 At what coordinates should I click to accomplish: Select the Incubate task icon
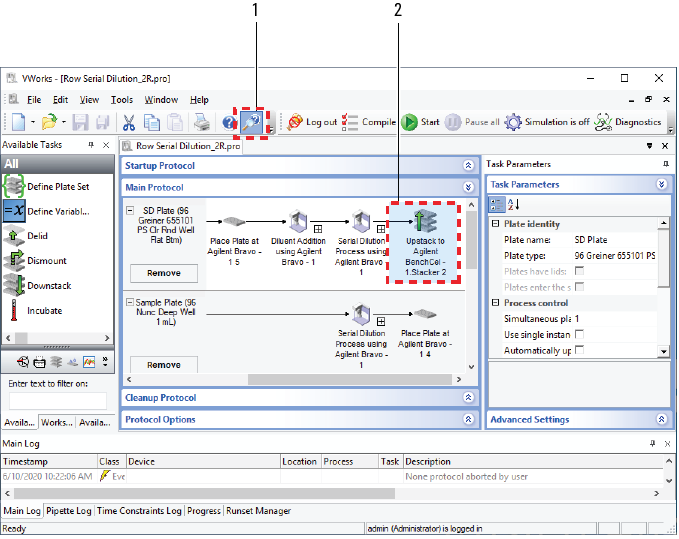(14, 310)
